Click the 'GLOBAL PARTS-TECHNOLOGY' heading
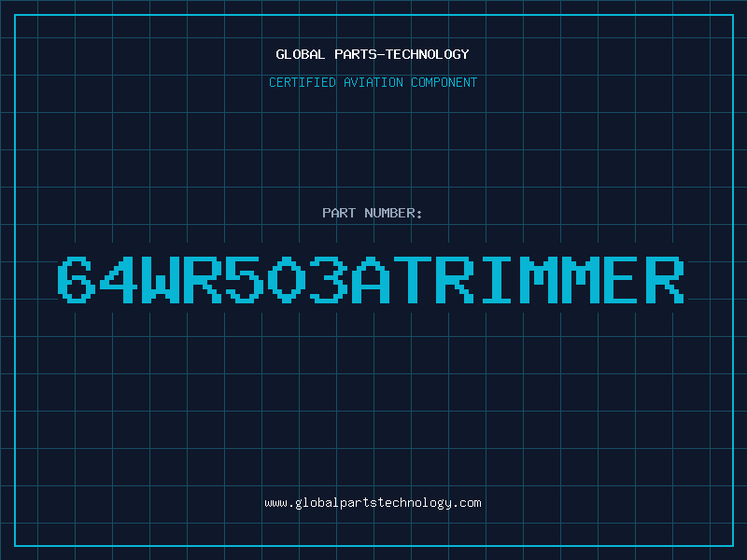Image resolution: width=747 pixels, height=560 pixels. (x=373, y=54)
